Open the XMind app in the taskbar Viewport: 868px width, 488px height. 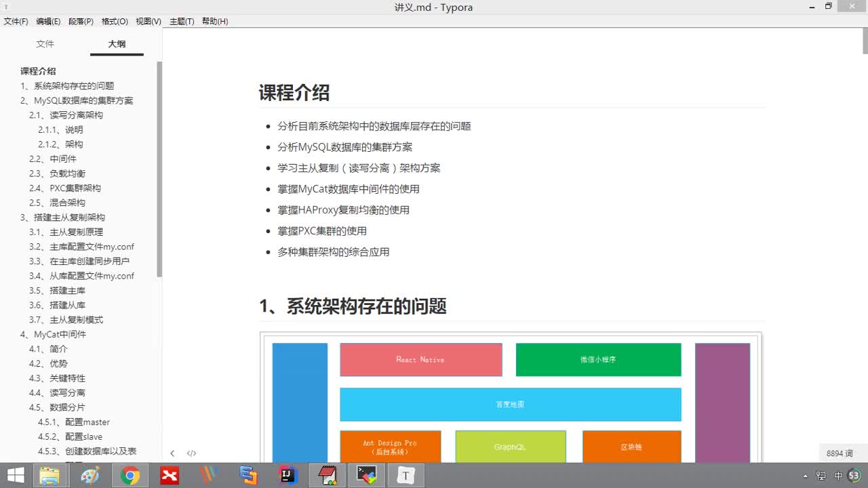coord(170,476)
